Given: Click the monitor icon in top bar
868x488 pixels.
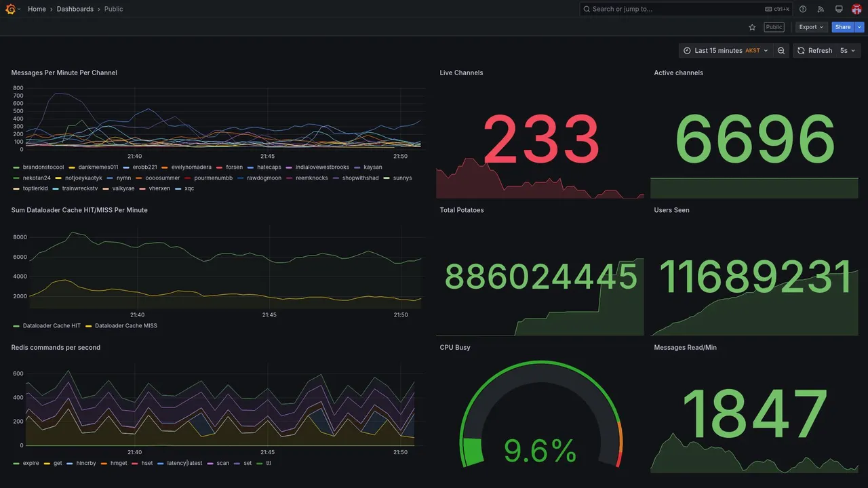Looking at the screenshot, I should point(839,9).
